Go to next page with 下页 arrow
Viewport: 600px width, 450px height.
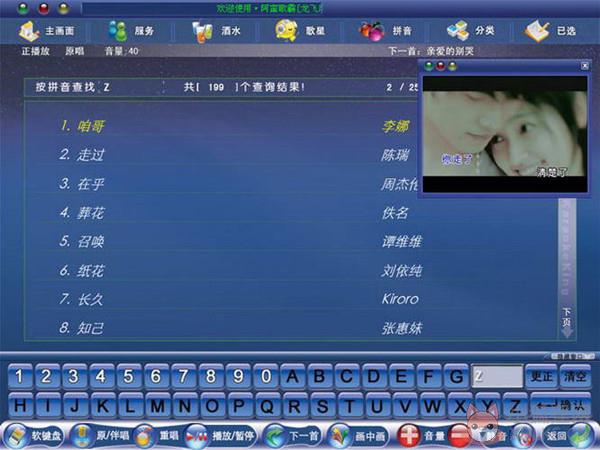coord(567,323)
